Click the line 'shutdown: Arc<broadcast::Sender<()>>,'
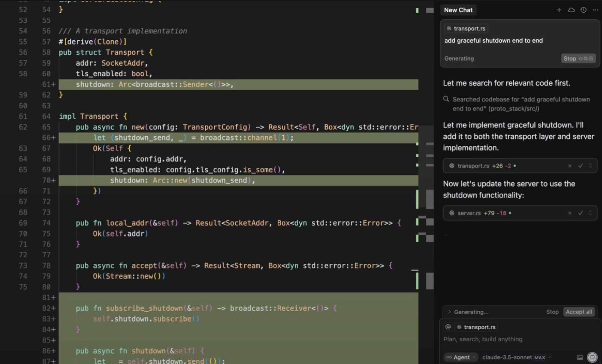Viewport: 602px width, 364px height. [x=155, y=84]
